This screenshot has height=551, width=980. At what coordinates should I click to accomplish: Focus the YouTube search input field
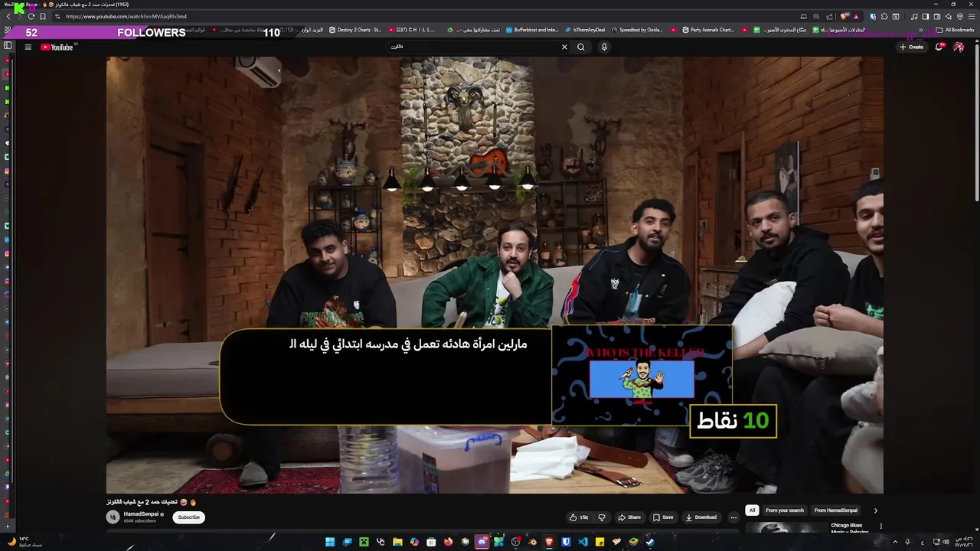(x=472, y=47)
